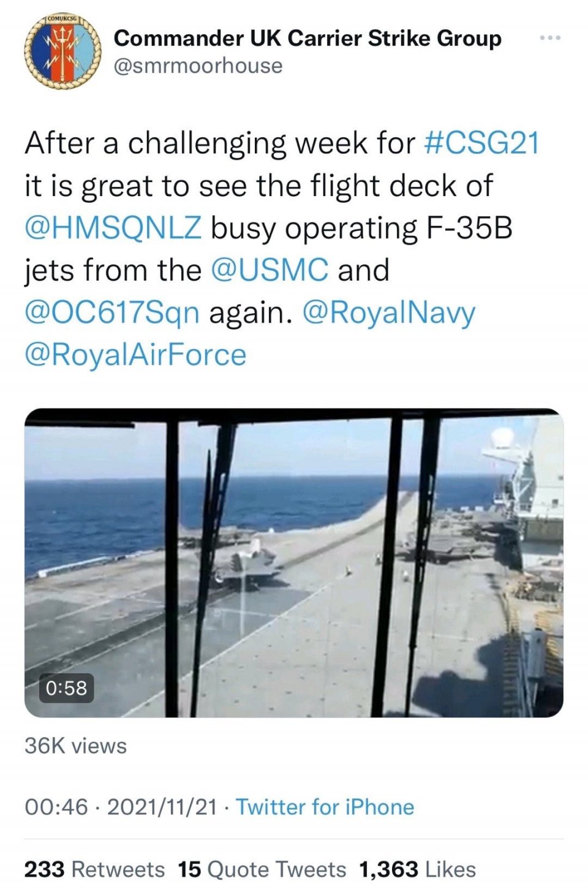Click the account name Commander UK Carrier Strike Group
Viewport: 588px width, 889px height.
307,39
